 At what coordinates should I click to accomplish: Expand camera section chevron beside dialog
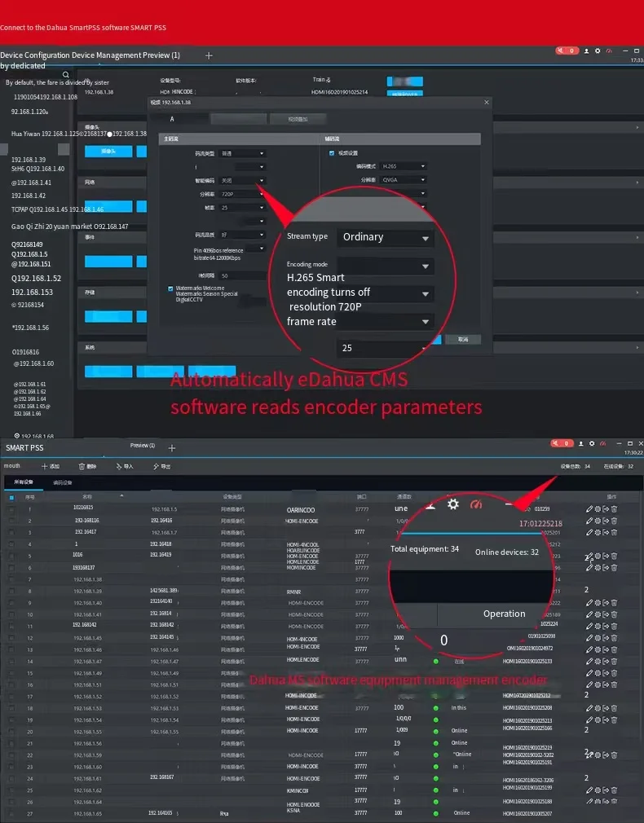click(x=637, y=128)
